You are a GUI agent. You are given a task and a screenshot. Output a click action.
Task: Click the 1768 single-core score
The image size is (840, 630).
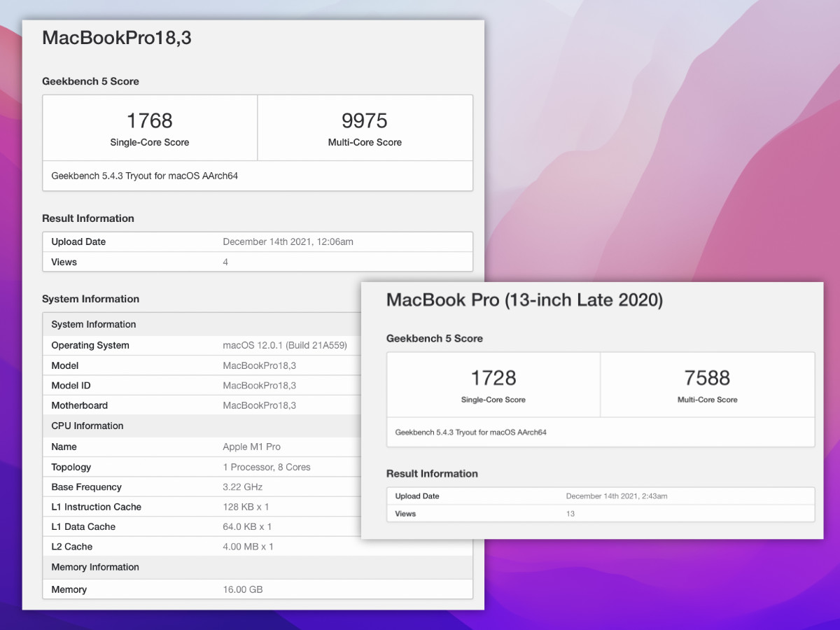click(x=150, y=120)
